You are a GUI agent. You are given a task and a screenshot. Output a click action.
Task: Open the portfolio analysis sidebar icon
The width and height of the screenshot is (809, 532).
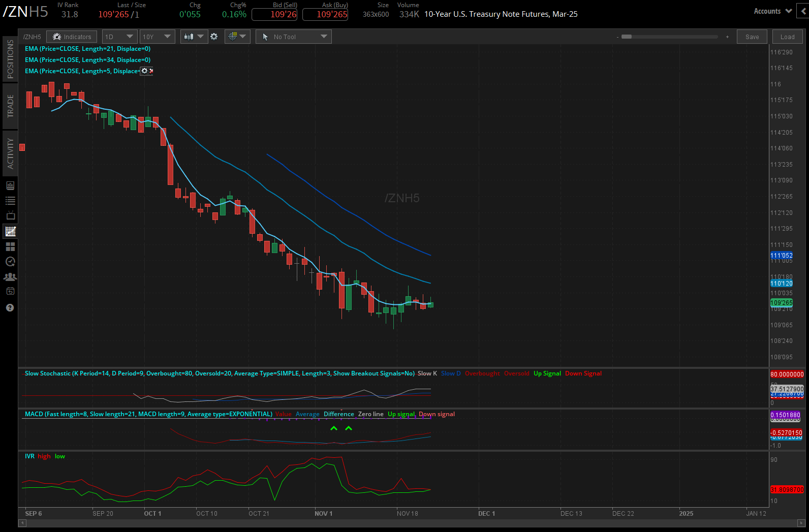point(10,185)
